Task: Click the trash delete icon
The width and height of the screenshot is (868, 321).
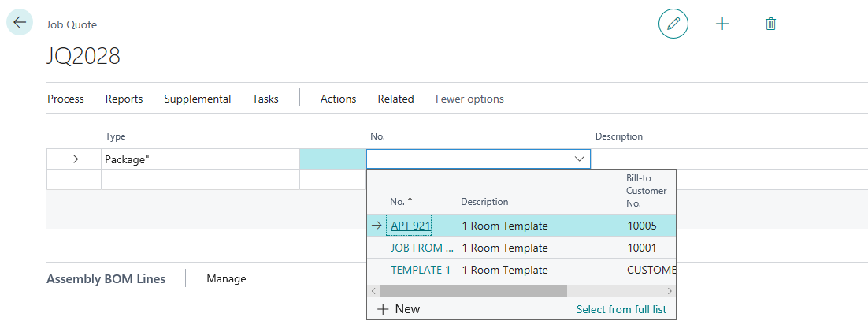Action: tap(770, 24)
